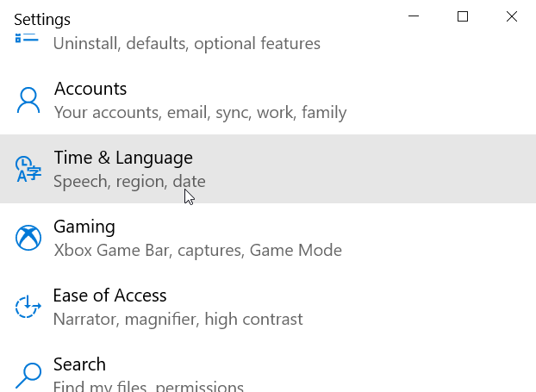The image size is (536, 392).
Task: Click the Accounts person icon
Action: (x=28, y=100)
